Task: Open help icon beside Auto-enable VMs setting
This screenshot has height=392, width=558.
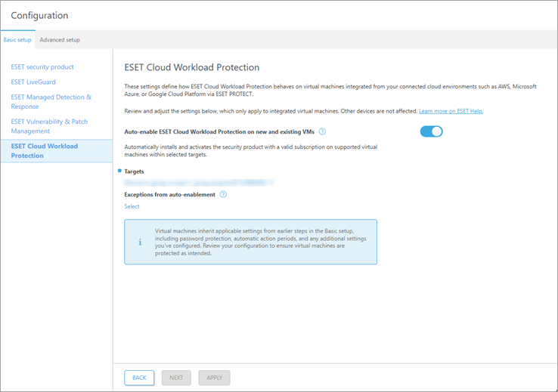Action: [322, 131]
